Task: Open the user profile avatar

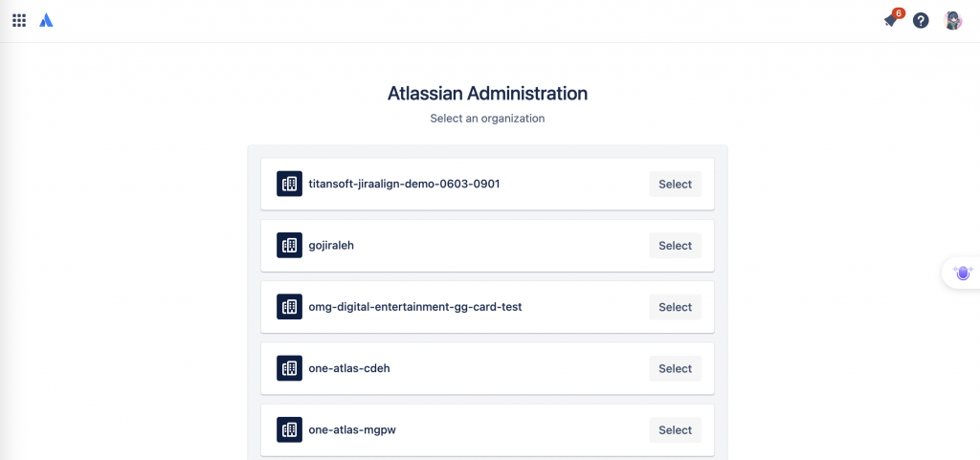Action: point(952,21)
